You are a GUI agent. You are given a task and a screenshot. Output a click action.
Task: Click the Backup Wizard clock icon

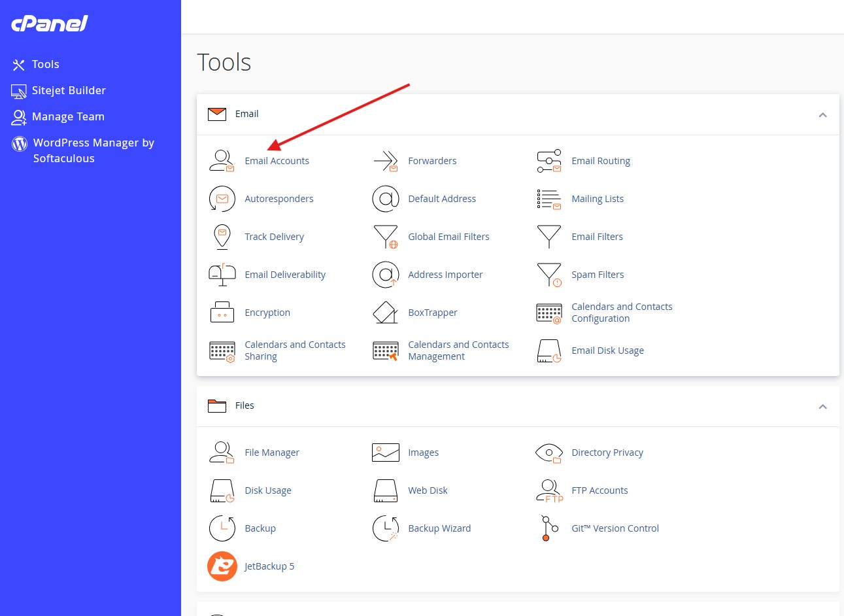(x=385, y=528)
